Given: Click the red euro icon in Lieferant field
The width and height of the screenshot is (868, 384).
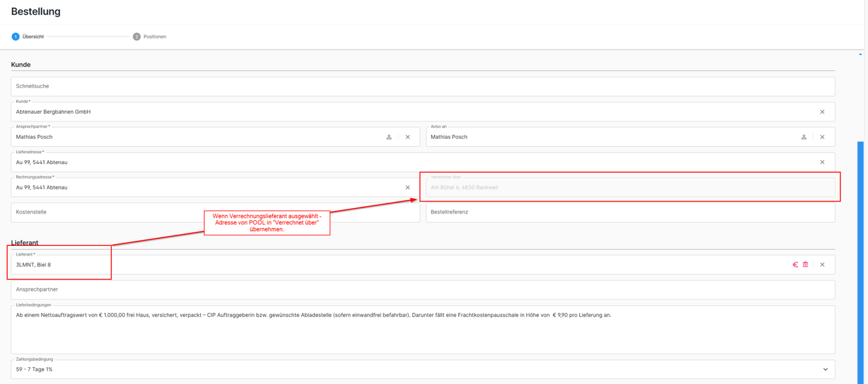Looking at the screenshot, I should [795, 264].
